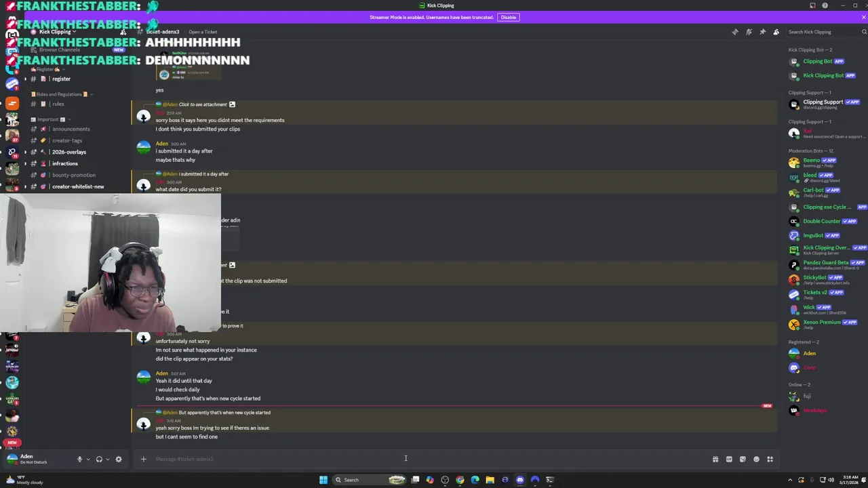
Task: Open Kick Clipping Bot member profile
Action: coord(826,75)
